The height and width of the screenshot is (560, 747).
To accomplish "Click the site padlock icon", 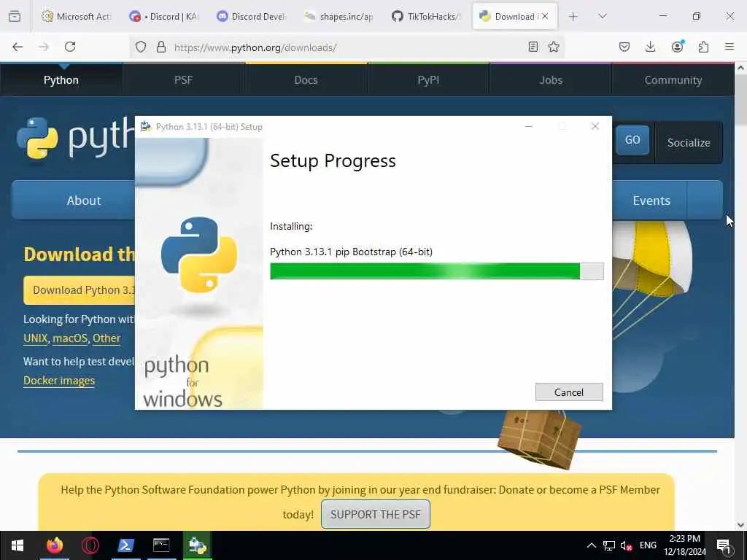I will [x=161, y=47].
